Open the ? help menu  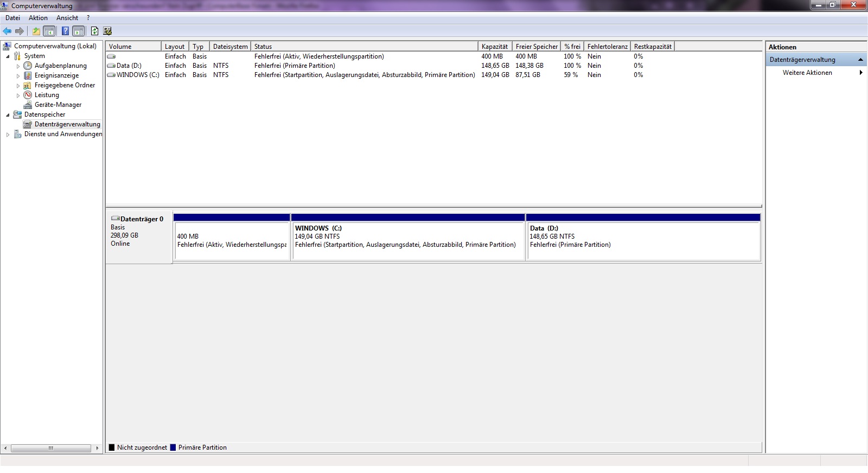88,18
